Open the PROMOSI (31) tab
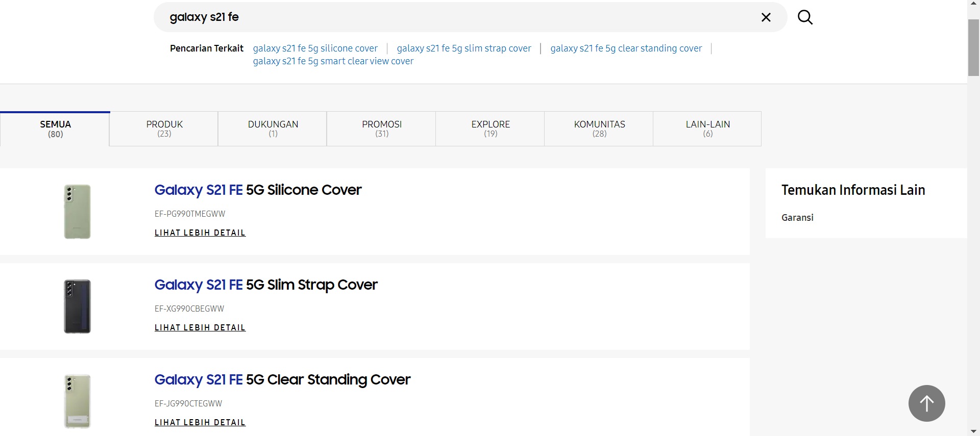The width and height of the screenshot is (980, 436). [x=381, y=129]
